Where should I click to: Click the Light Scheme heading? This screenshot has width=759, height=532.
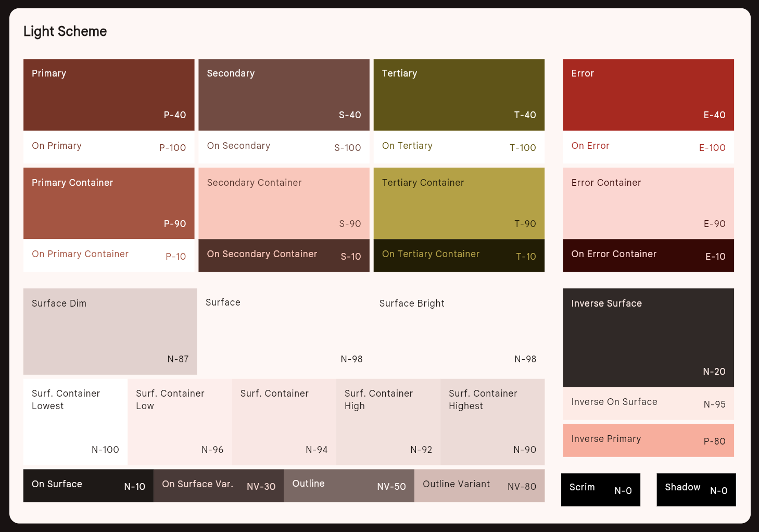(x=65, y=31)
